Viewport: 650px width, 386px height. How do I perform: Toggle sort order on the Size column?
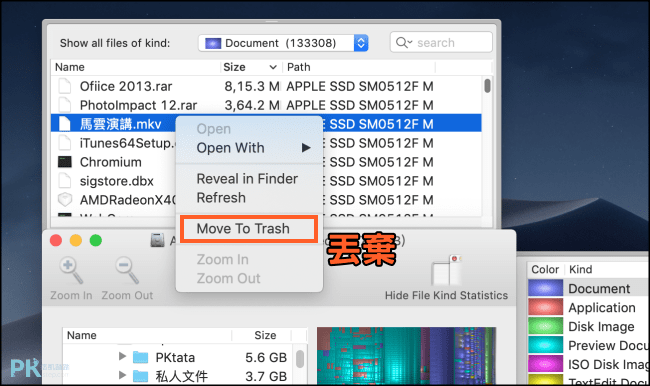click(250, 67)
